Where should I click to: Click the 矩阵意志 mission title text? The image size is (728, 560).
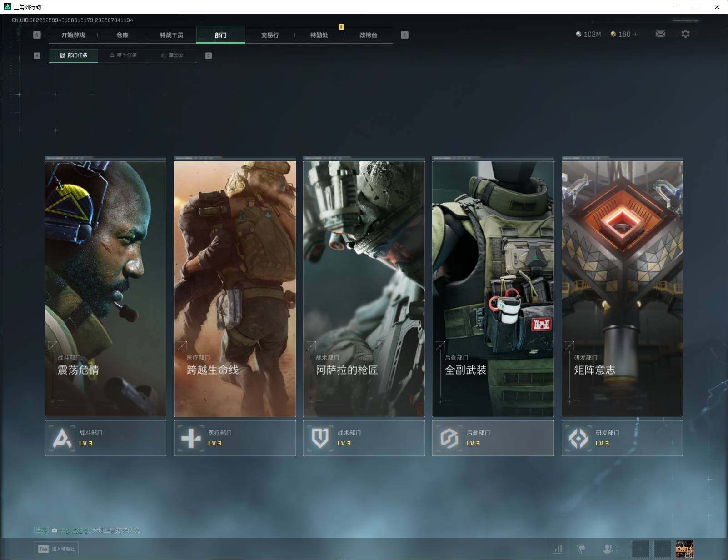(x=595, y=370)
